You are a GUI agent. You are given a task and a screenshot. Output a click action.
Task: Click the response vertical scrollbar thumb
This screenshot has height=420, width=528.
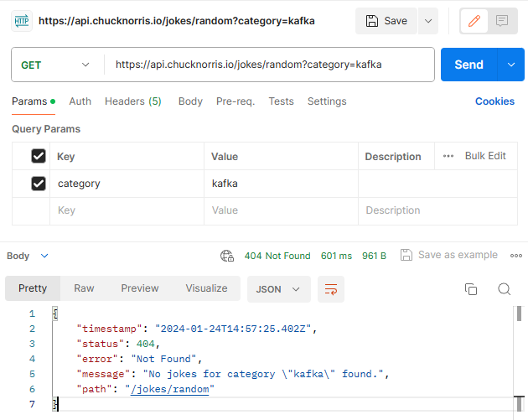(x=519, y=314)
